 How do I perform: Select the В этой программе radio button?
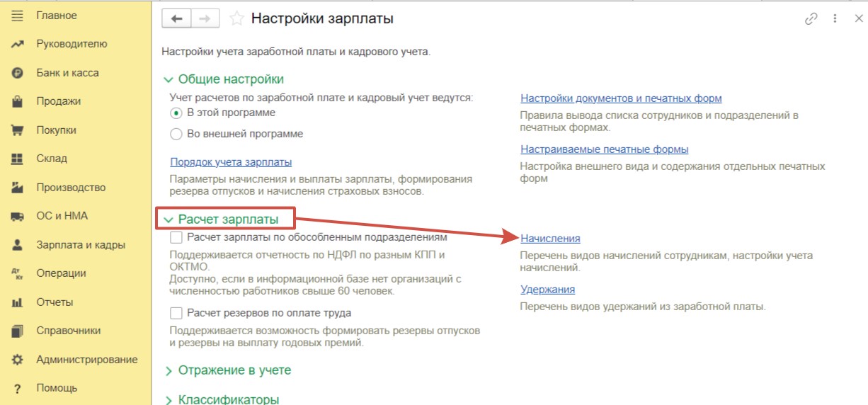[x=177, y=113]
